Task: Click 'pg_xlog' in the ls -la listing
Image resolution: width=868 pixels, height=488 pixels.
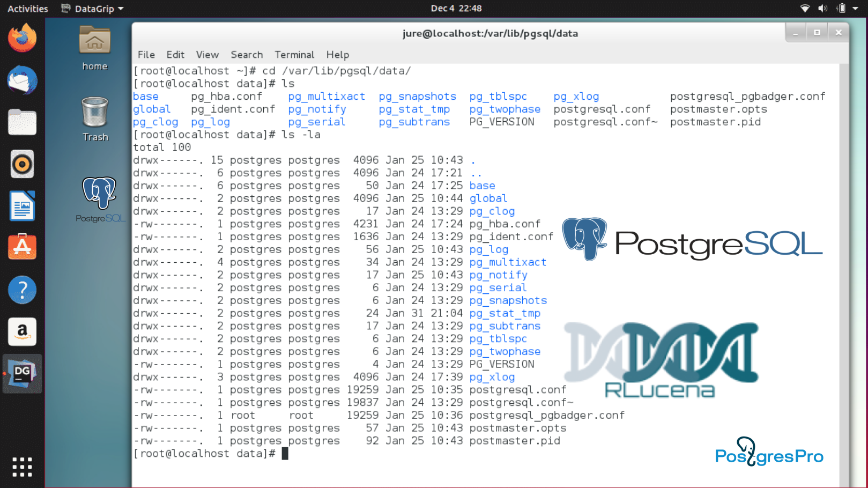Action: [x=492, y=377]
